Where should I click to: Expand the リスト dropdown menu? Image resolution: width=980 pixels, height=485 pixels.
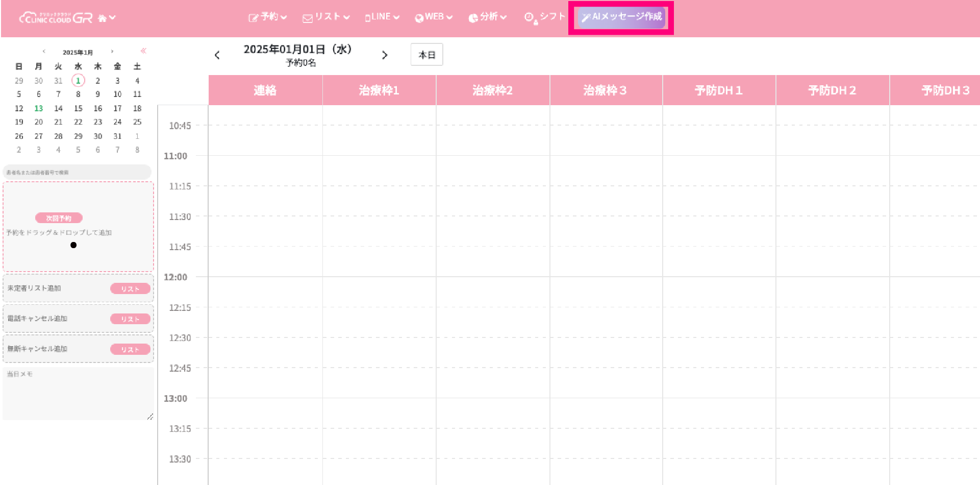pyautogui.click(x=326, y=17)
